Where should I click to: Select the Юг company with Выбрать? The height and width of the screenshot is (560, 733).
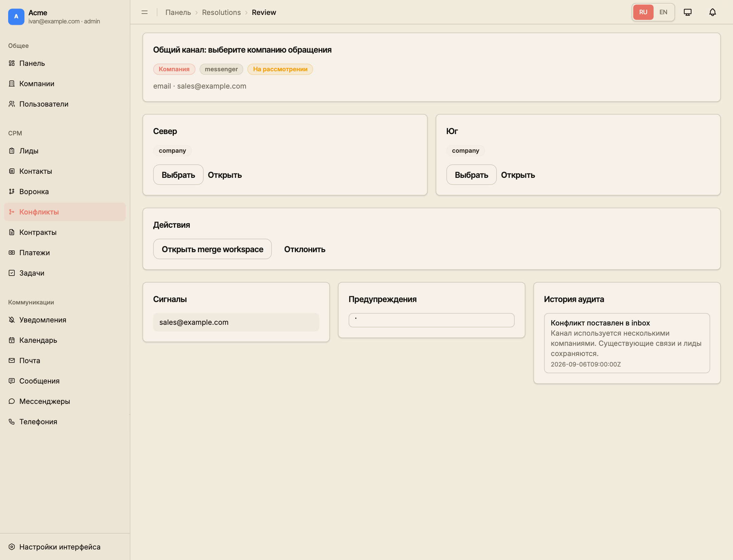point(471,175)
